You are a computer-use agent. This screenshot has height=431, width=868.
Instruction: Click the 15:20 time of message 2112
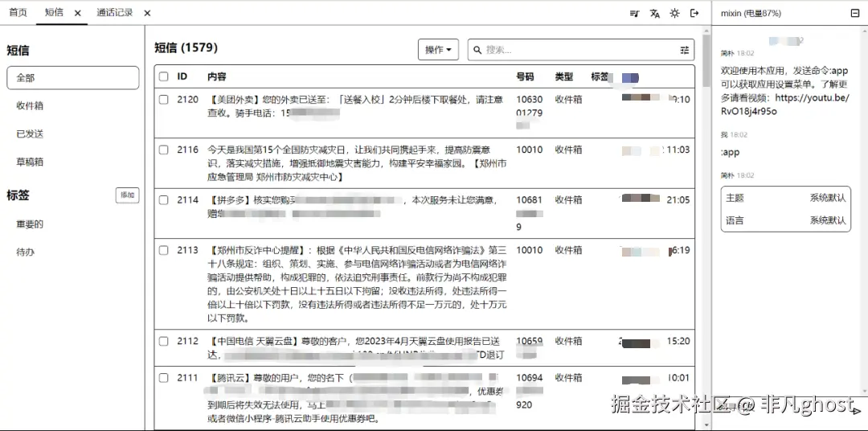coord(678,341)
